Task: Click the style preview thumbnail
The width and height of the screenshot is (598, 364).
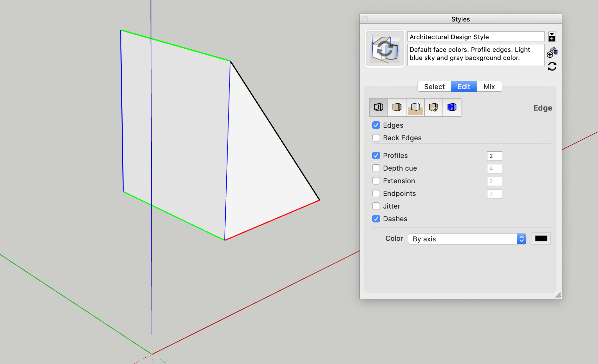Action: (385, 49)
